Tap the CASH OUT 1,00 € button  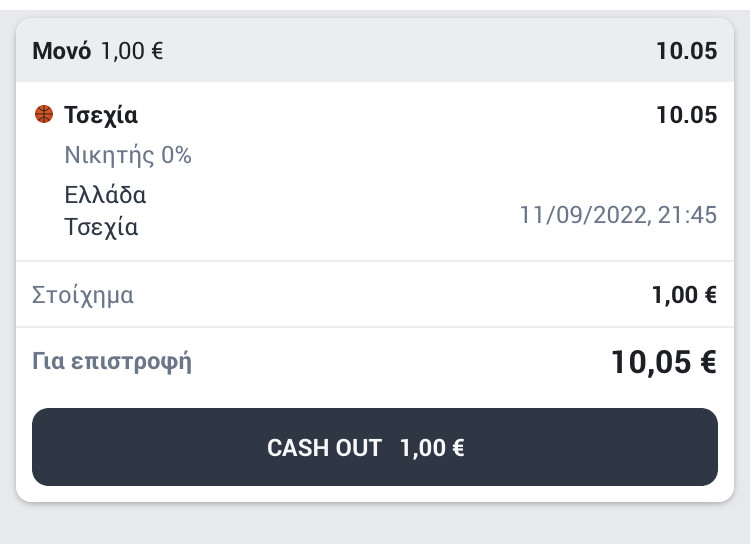click(375, 447)
